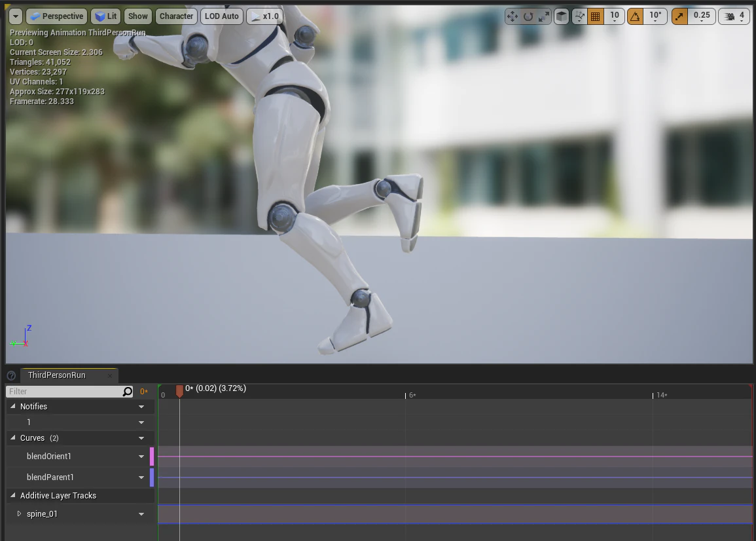Screen dimensions: 756x541
Task: Open dropdown for notify track 1
Action: point(141,422)
